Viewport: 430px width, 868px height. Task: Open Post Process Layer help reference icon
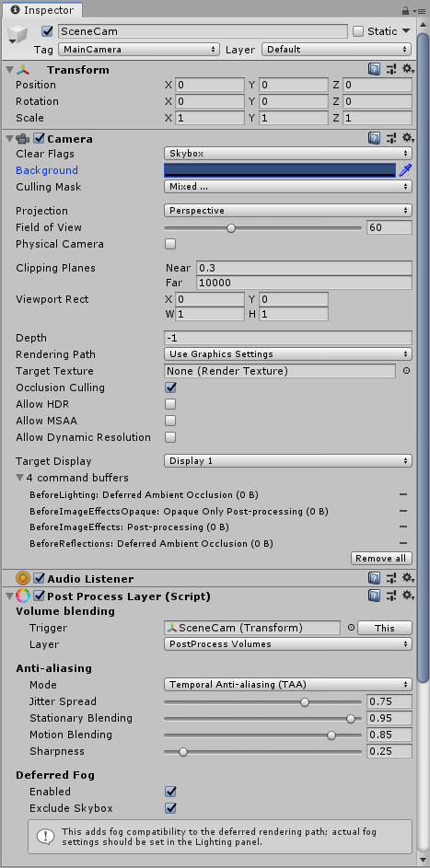coord(374,596)
